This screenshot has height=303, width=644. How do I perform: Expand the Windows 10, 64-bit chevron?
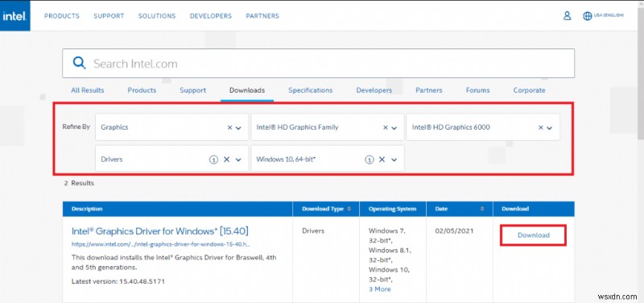(394, 160)
